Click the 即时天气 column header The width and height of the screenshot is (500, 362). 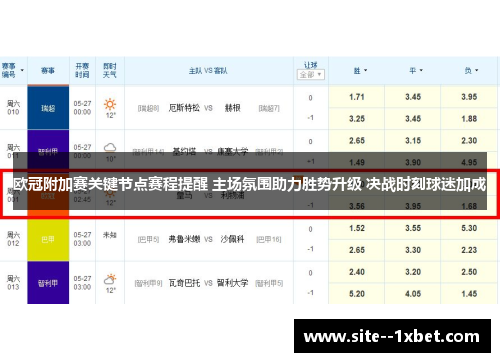[110, 70]
